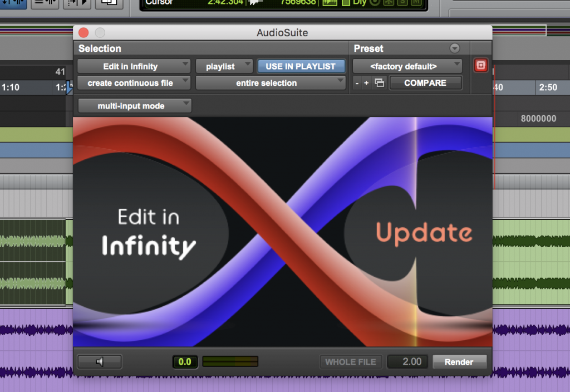The width and height of the screenshot is (570, 392).
Task: Toggle the USE IN PLAYLIST button
Action: (301, 66)
